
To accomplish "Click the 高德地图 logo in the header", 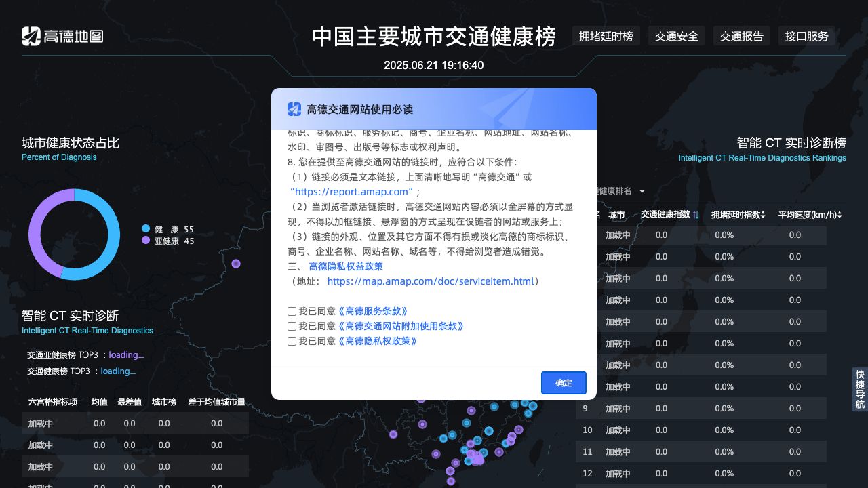I will click(62, 36).
